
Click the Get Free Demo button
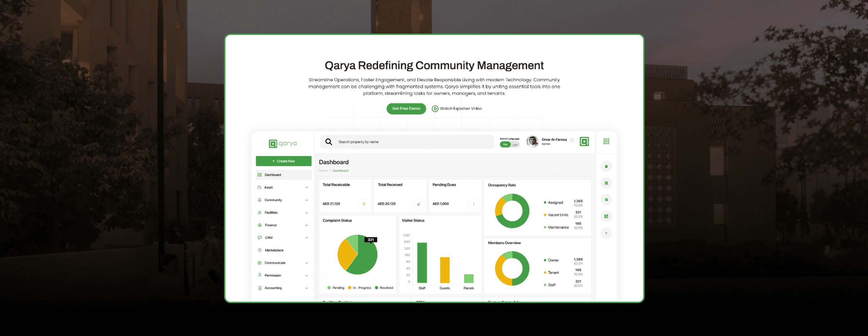(x=406, y=109)
